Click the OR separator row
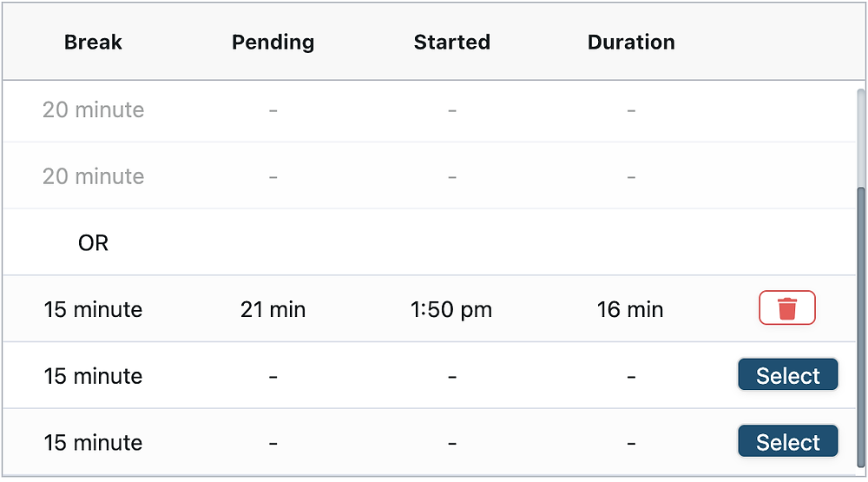This screenshot has width=868, height=482. coord(430,242)
